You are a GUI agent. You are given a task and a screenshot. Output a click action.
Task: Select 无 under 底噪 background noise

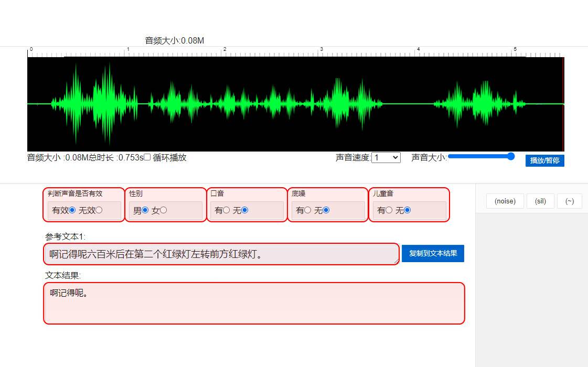click(x=326, y=210)
